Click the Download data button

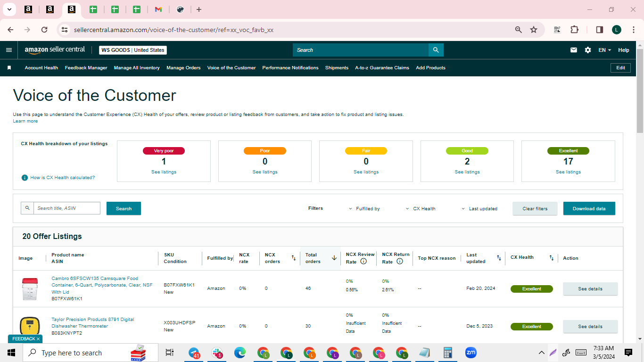coord(589,208)
